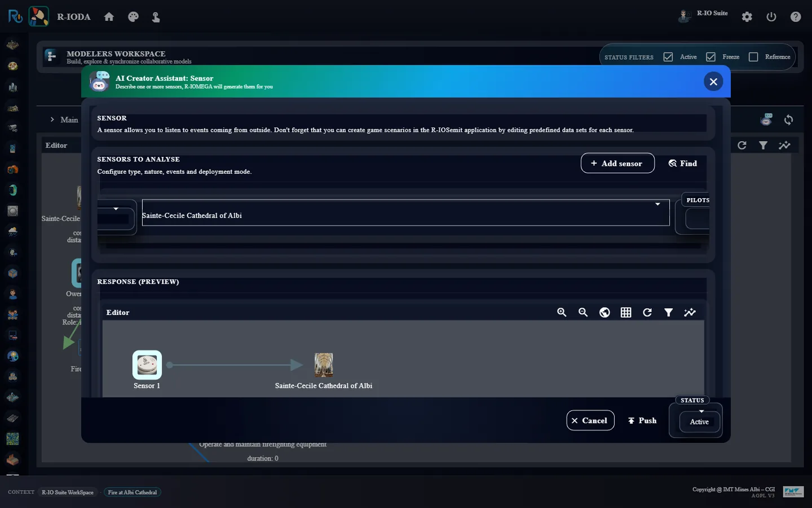The image size is (812, 508).
Task: Refresh the response preview editor
Action: point(647,312)
